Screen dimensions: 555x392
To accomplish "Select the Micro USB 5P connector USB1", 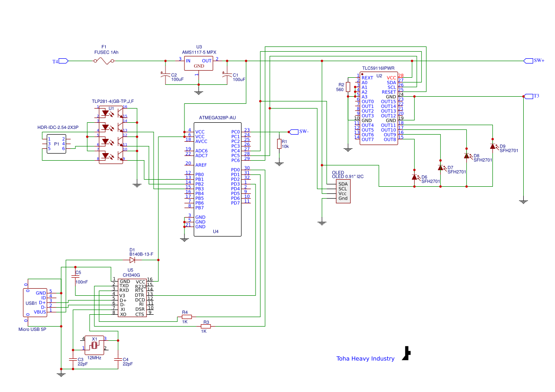I will 37,302.
